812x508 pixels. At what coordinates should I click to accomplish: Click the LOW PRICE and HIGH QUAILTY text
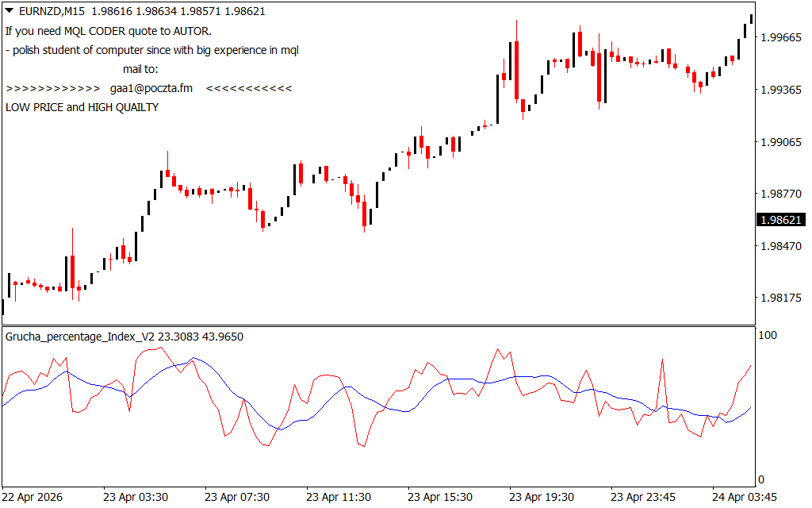coord(82,107)
